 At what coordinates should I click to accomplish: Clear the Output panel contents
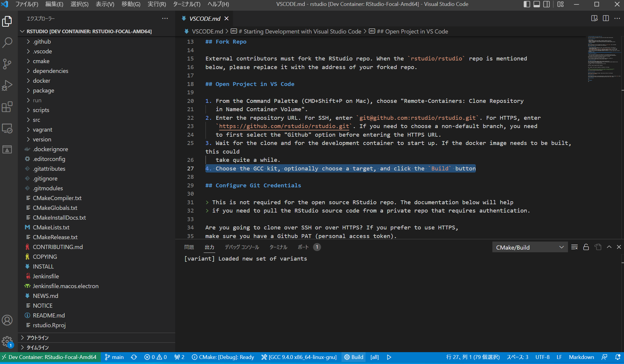574,247
